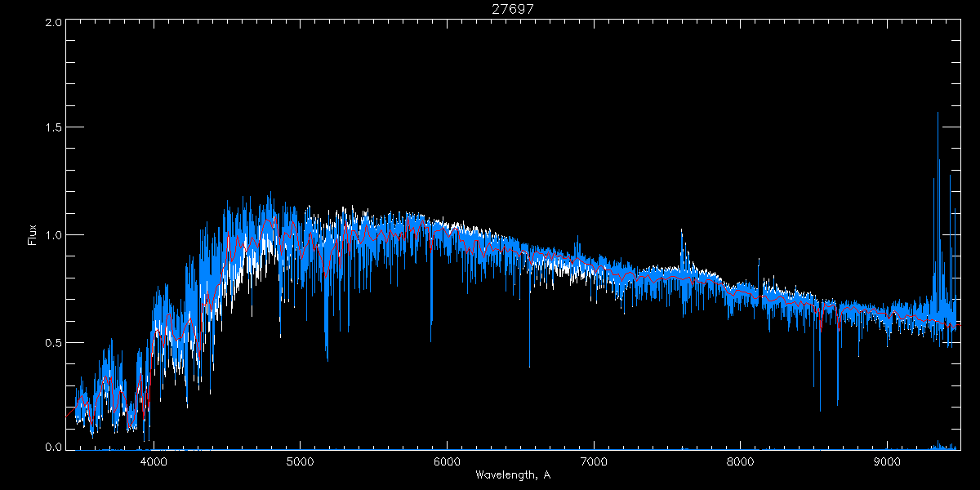The width and height of the screenshot is (980, 490).
Task: Click the 6000 wavelength tick label
Action: pos(447,461)
